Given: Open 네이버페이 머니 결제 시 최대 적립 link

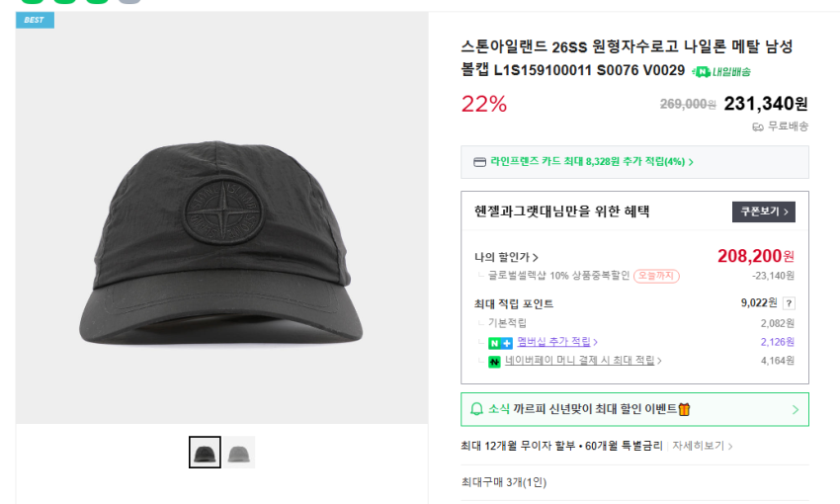Looking at the screenshot, I should pos(583,362).
